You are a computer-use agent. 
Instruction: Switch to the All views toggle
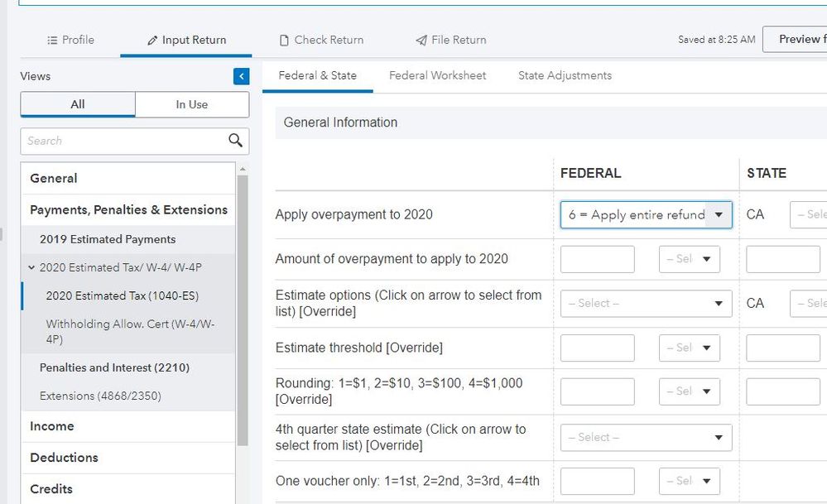pyautogui.click(x=78, y=104)
